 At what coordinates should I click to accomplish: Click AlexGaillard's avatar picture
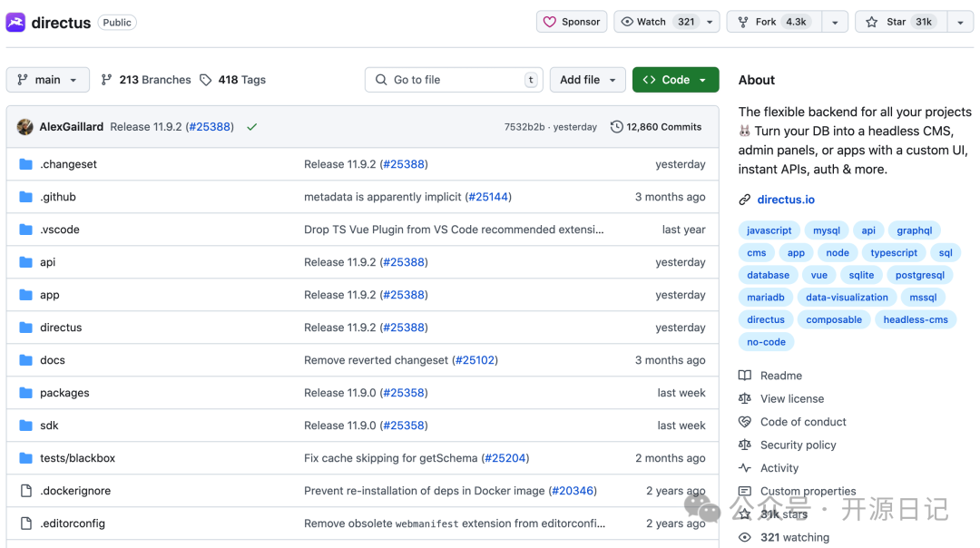pos(25,127)
